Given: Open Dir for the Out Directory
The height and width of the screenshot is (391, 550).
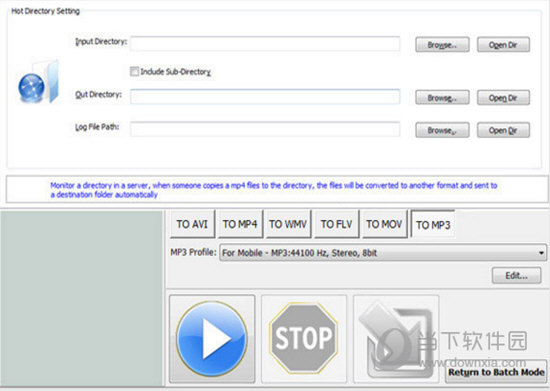Looking at the screenshot, I should tap(503, 98).
